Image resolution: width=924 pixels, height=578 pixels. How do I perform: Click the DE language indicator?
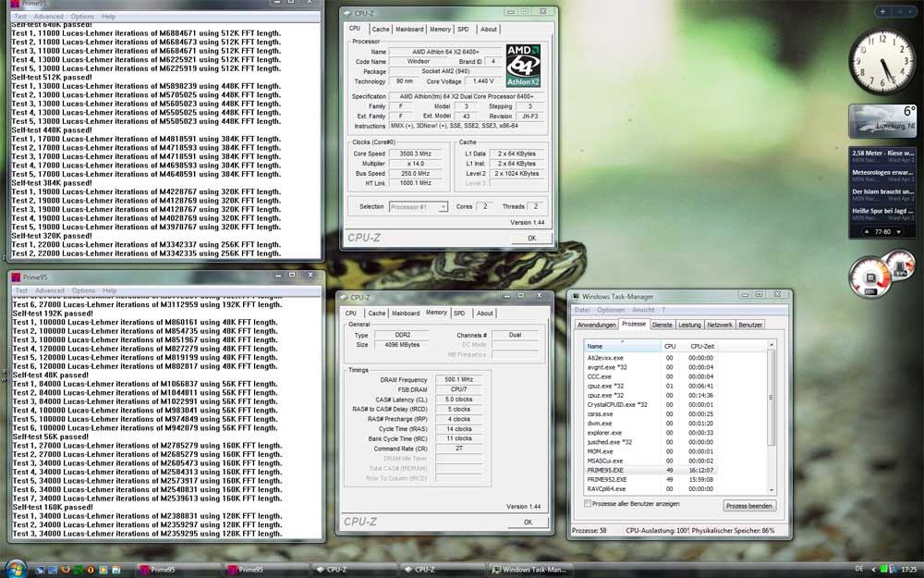coord(858,569)
